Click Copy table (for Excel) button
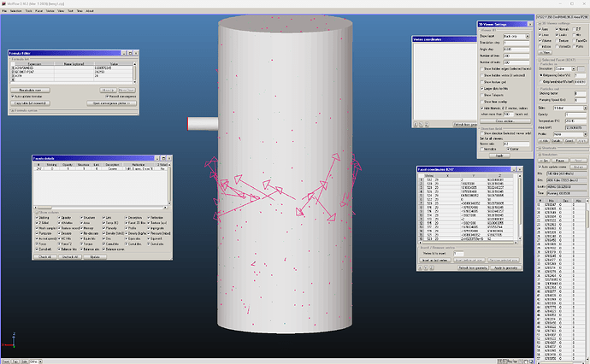 [30, 103]
